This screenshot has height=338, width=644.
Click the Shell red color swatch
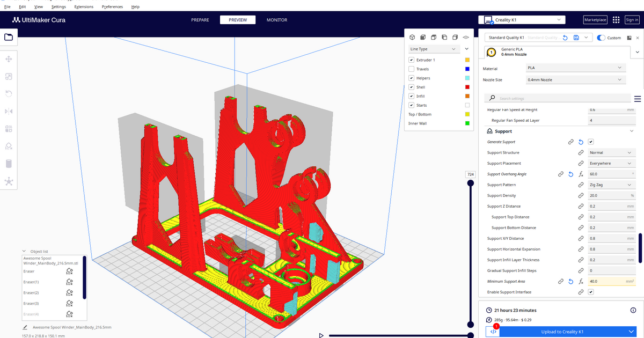[x=467, y=87]
